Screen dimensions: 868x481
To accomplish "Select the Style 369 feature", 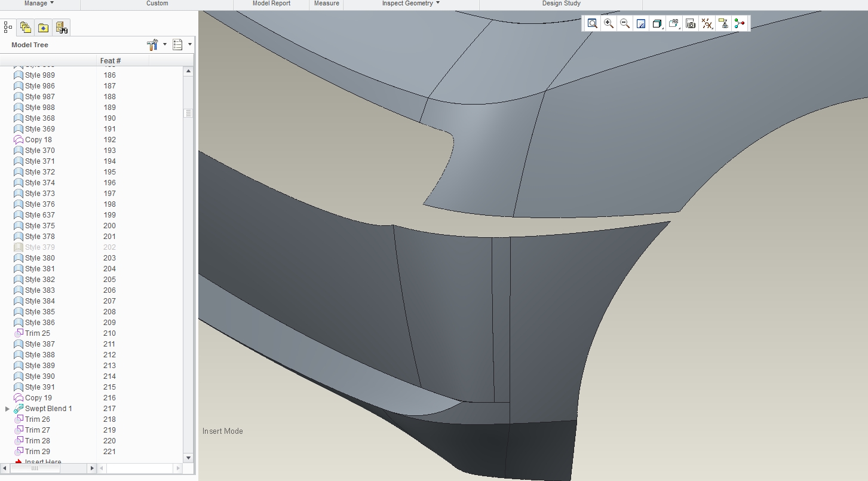I will 40,129.
